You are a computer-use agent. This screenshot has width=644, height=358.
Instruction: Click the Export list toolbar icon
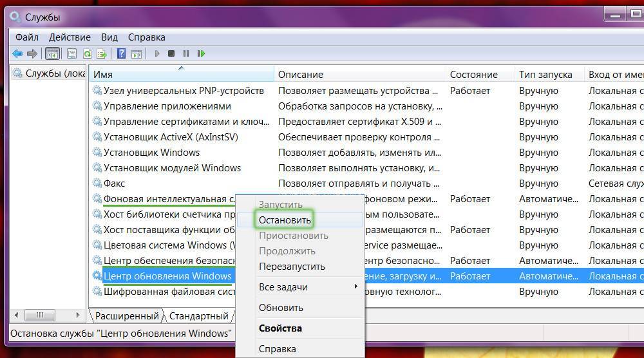[x=101, y=54]
